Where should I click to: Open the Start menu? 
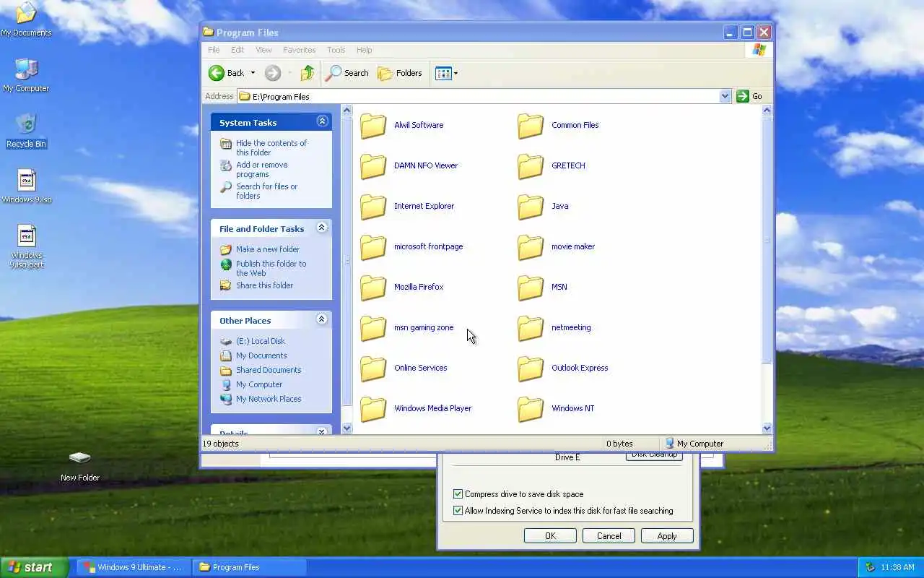[34, 567]
